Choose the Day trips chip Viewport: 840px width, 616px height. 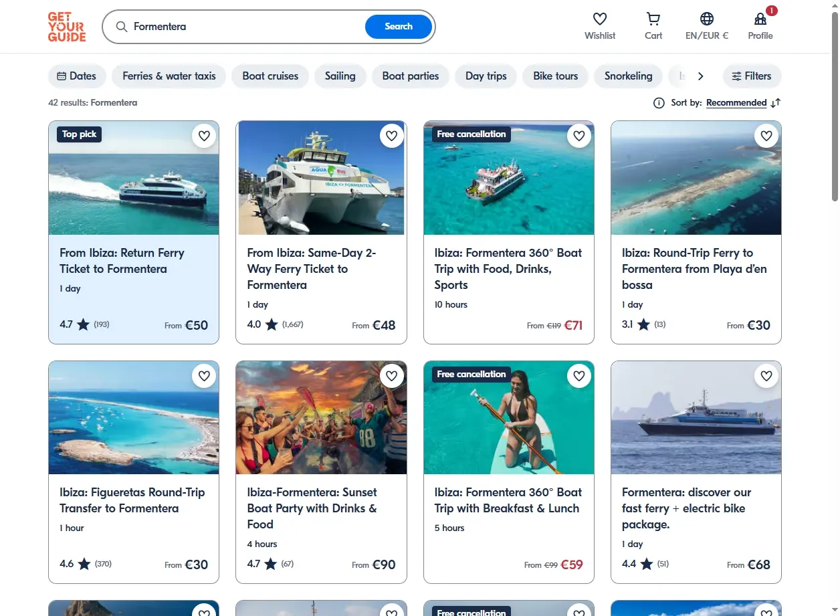tap(486, 76)
